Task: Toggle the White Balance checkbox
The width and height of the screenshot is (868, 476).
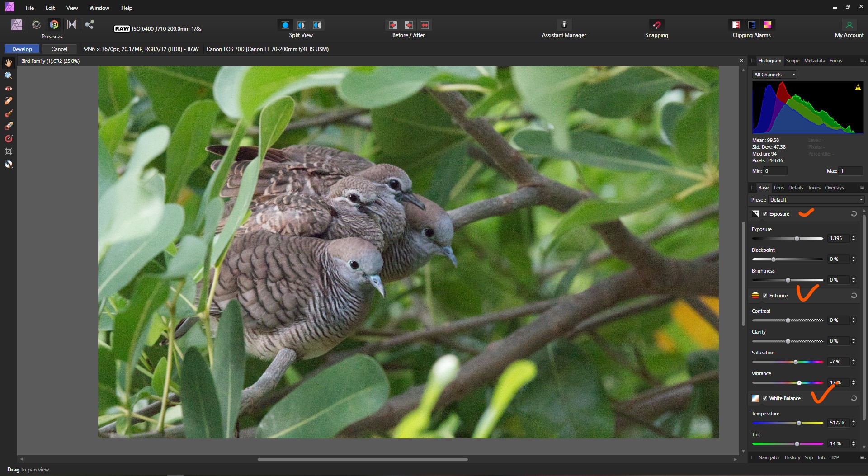Action: 765,398
